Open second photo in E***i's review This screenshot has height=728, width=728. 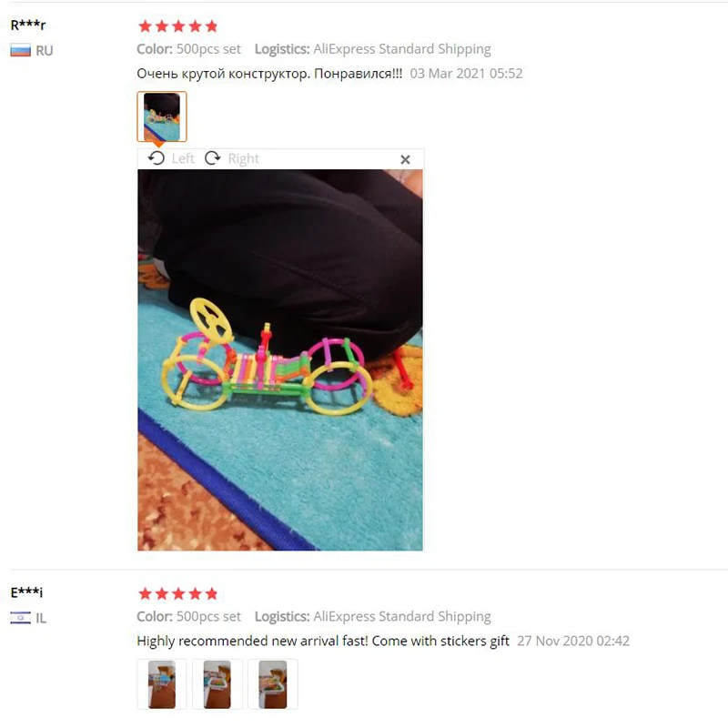217,684
